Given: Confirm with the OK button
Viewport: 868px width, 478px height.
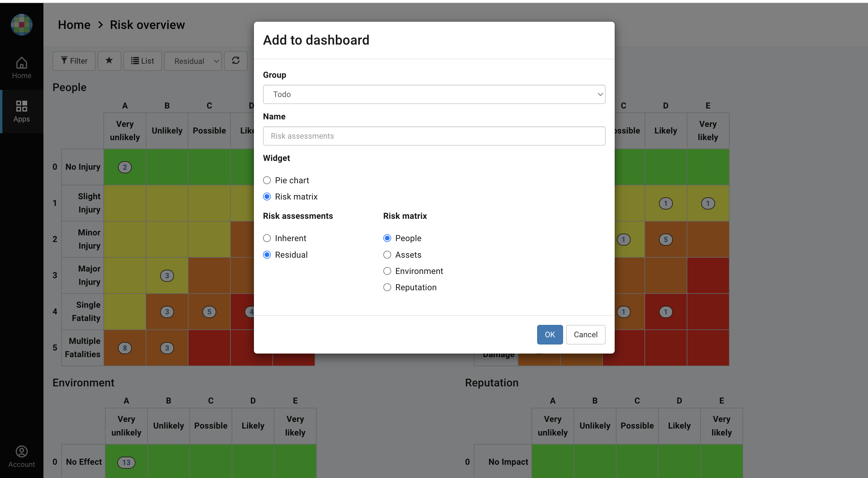Looking at the screenshot, I should pos(550,334).
